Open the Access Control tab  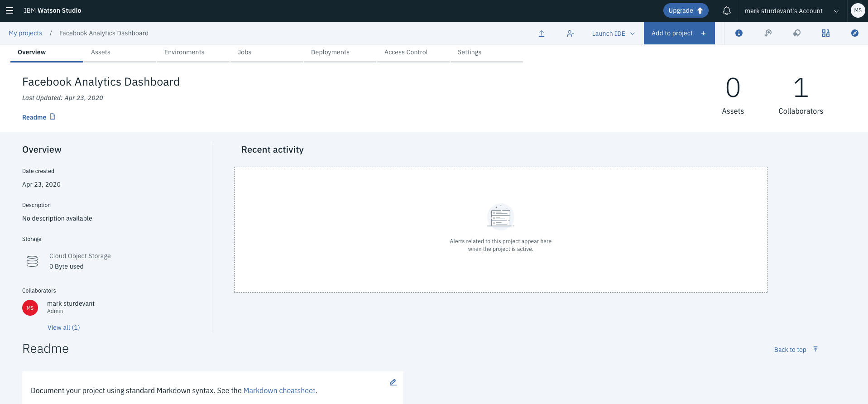413,53
